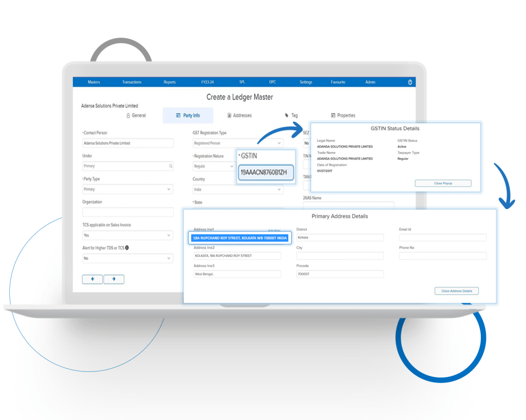The width and height of the screenshot is (526, 420).
Task: Click the GSTIN input field
Action: tap(266, 173)
